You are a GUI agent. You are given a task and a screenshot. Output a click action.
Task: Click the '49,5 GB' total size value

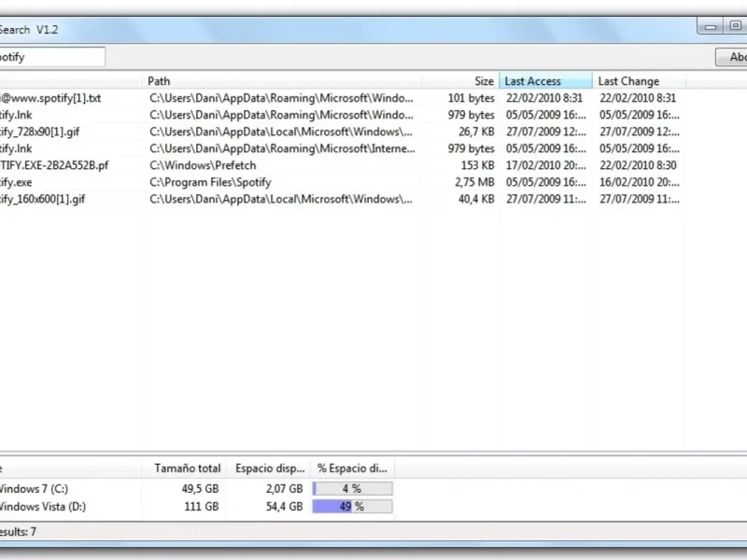pos(200,489)
